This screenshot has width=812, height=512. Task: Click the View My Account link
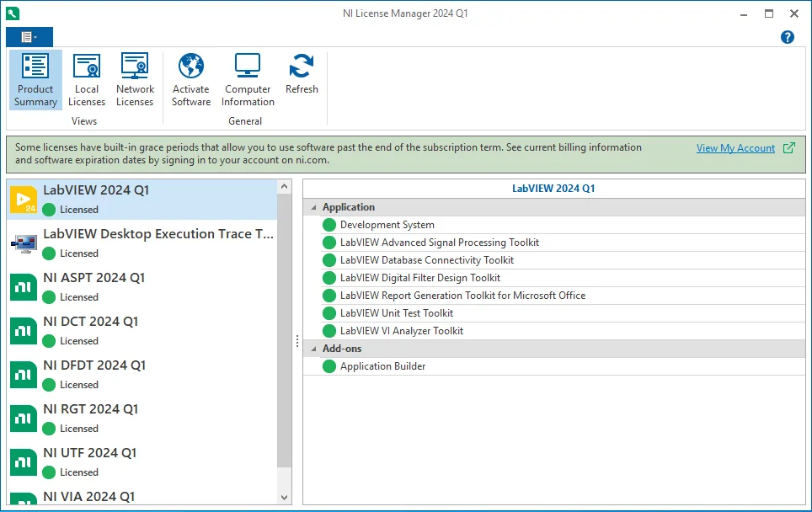coord(735,148)
